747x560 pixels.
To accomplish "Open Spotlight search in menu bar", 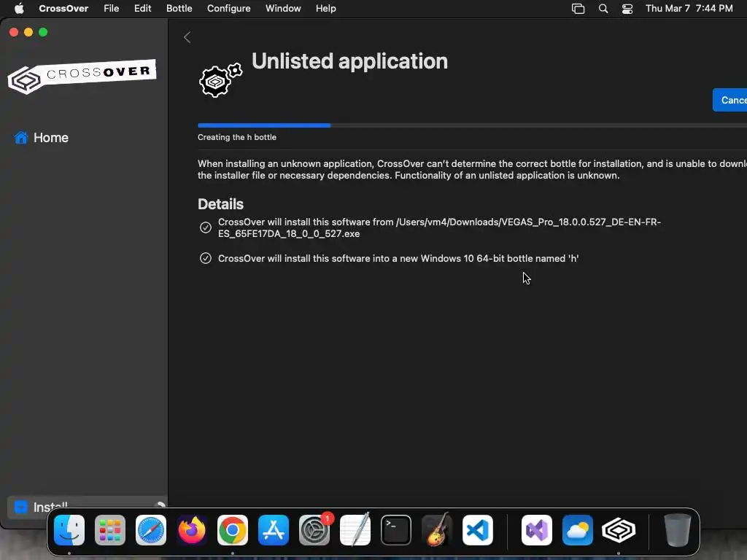I will (603, 9).
